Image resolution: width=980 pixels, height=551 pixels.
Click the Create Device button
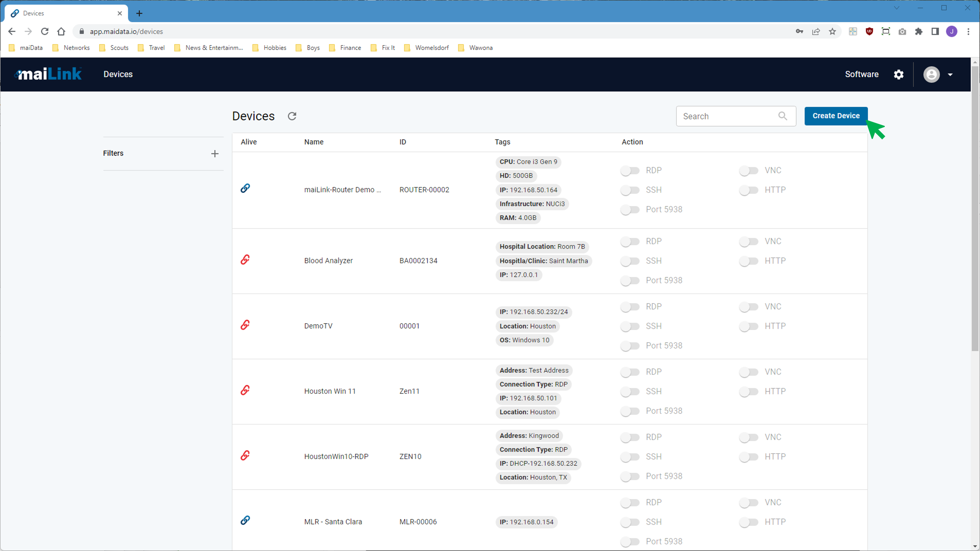tap(836, 116)
